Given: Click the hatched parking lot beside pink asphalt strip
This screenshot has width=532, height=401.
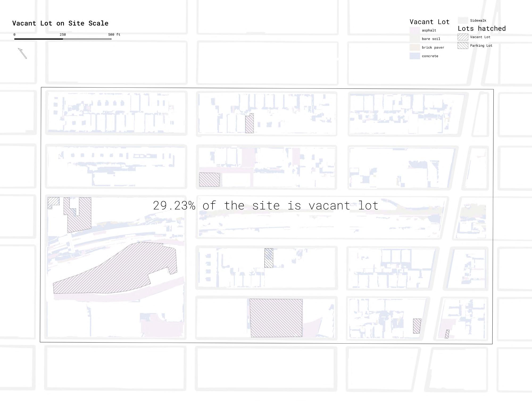Looking at the screenshot, I should [209, 180].
